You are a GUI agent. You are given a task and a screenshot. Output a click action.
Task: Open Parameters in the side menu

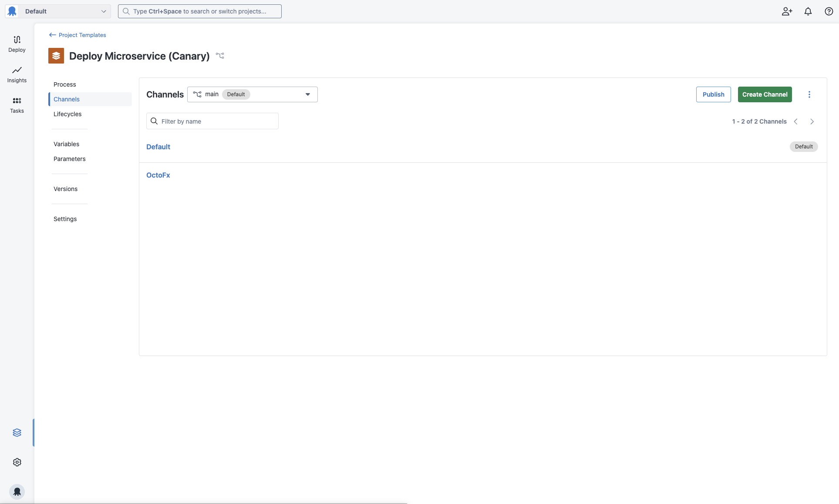(x=70, y=159)
